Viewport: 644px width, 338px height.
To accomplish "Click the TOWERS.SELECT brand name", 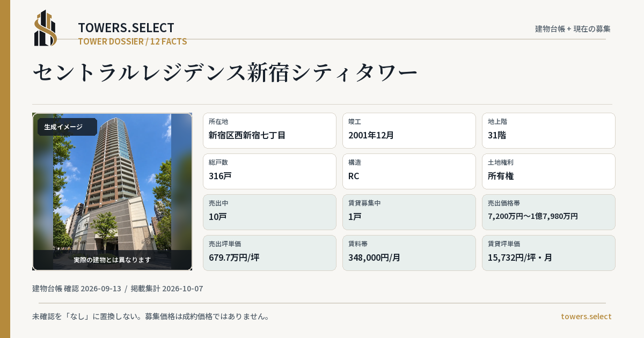I will 126,28.
